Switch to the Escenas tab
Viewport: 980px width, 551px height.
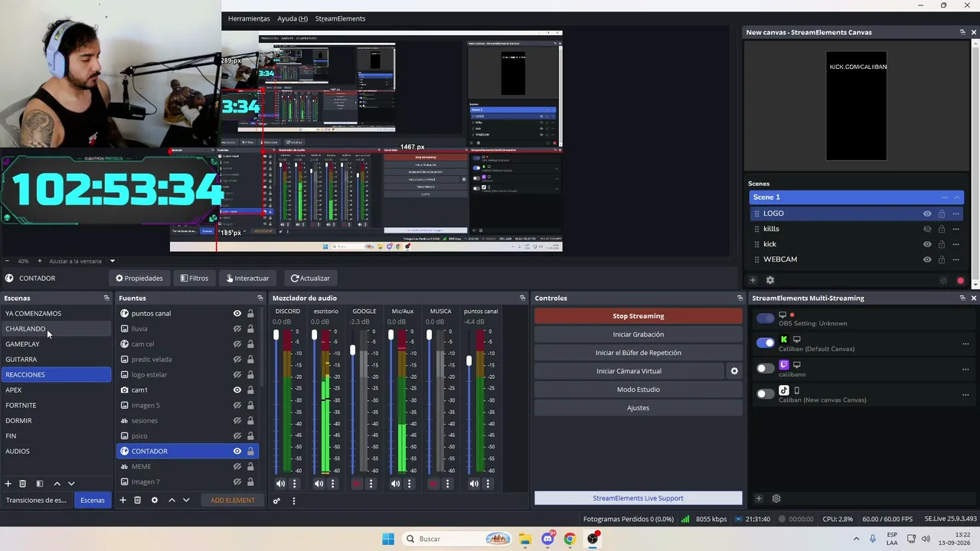tap(93, 500)
